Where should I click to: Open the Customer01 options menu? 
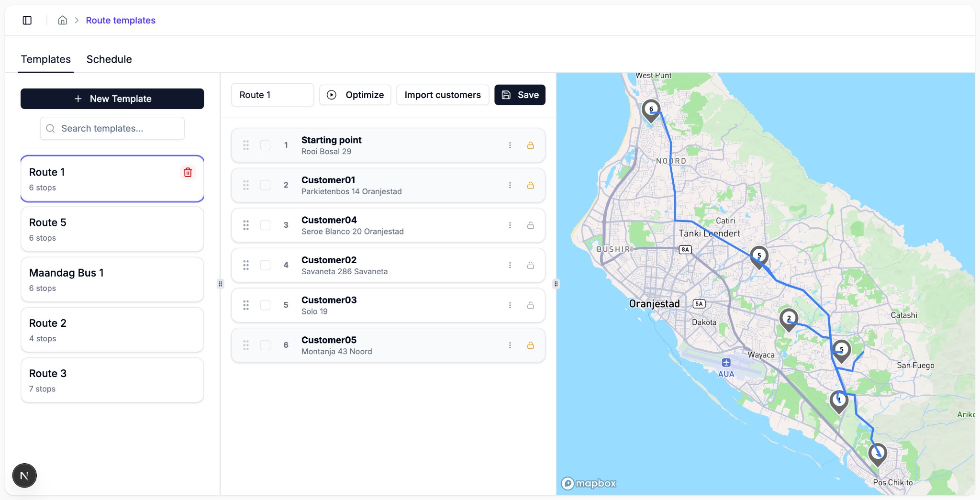(x=510, y=185)
